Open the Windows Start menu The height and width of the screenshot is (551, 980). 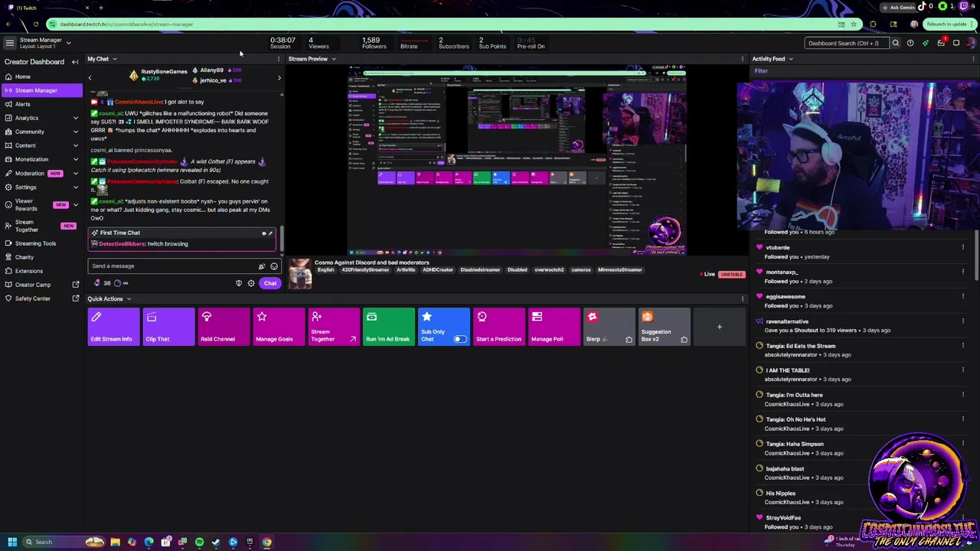point(12,542)
